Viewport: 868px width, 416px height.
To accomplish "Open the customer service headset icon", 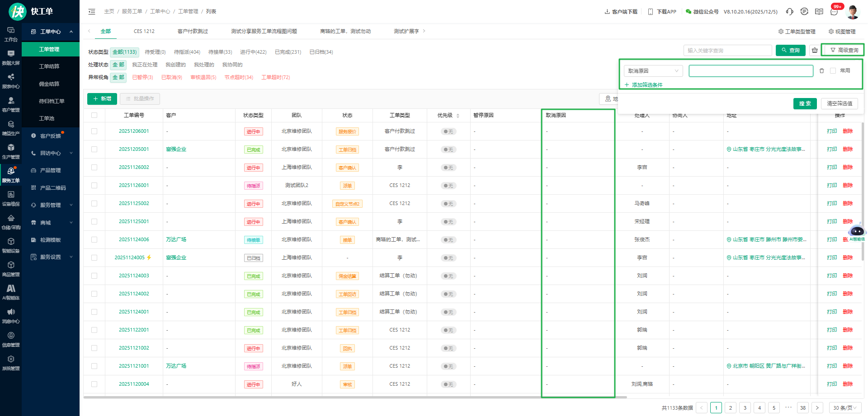I will tap(789, 12).
